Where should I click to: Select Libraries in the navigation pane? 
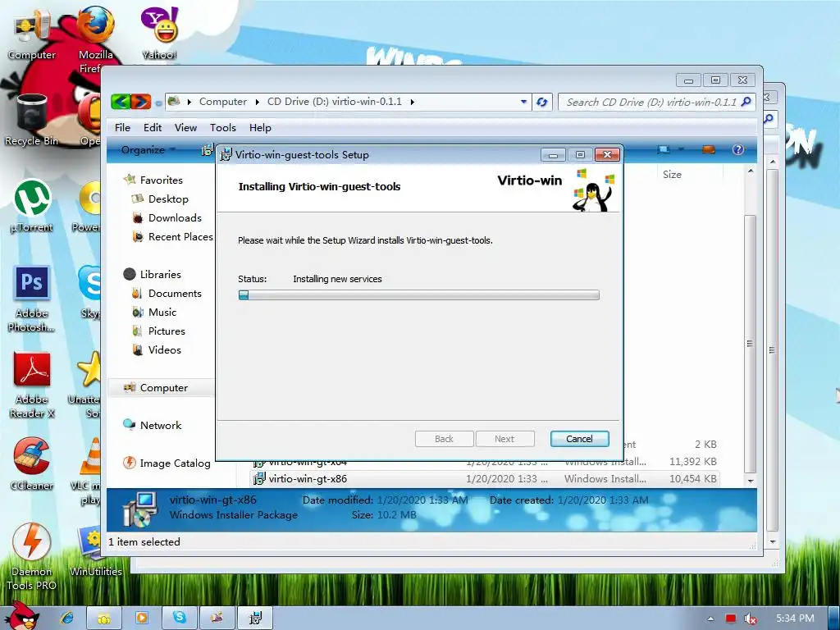(x=160, y=274)
